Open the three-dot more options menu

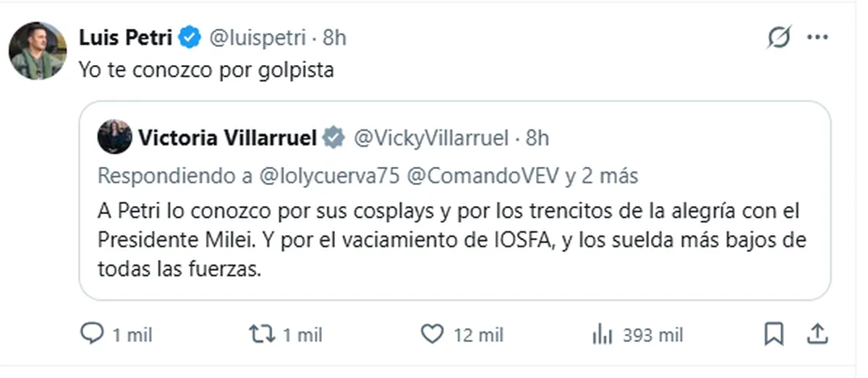(x=817, y=38)
